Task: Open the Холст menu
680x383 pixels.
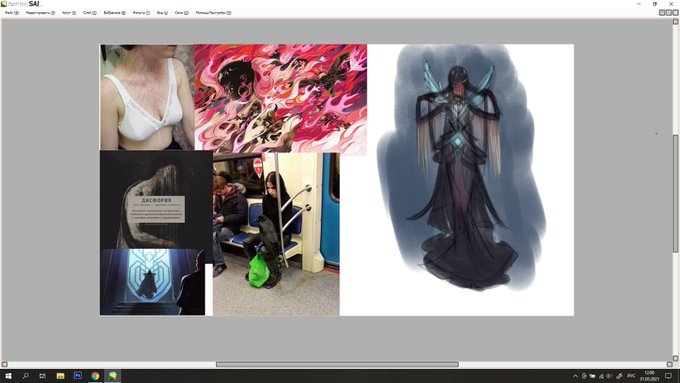Action: 69,13
